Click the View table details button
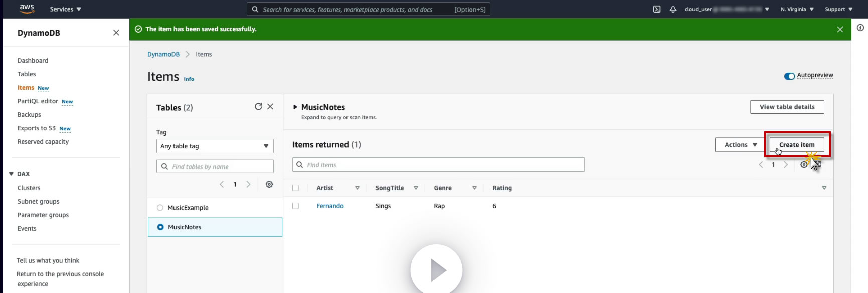Image resolution: width=868 pixels, height=293 pixels. click(787, 107)
